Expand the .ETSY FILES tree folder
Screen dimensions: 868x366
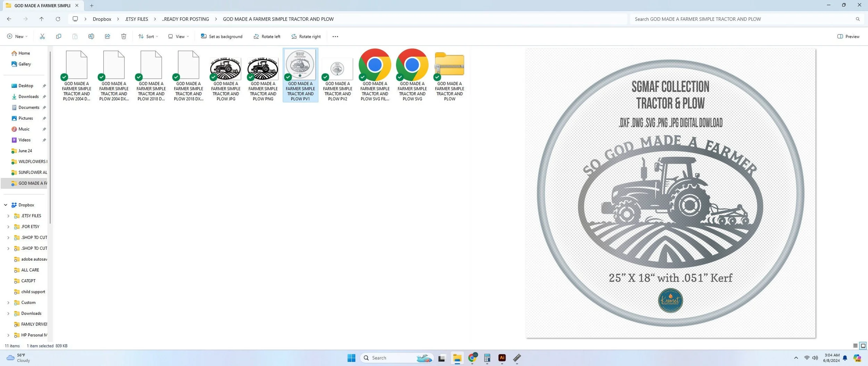tap(8, 216)
